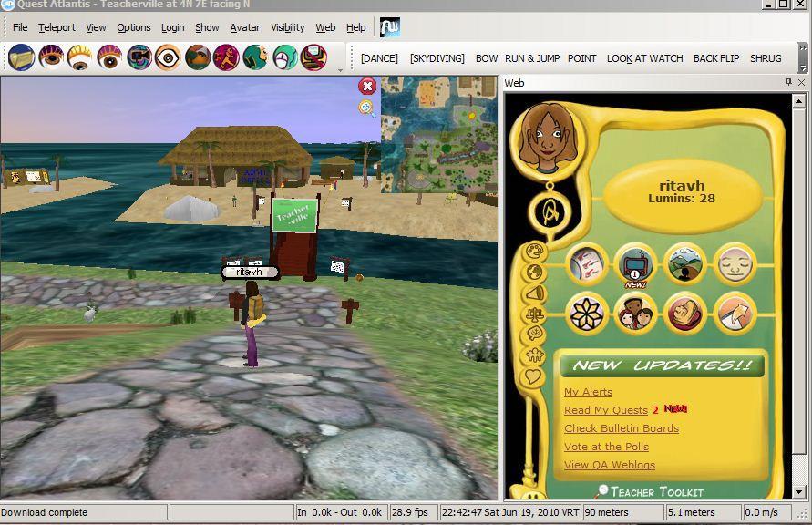Viewport: 812px width, 525px height.
Task: Click the people group sidebar icon
Action: click(534, 355)
